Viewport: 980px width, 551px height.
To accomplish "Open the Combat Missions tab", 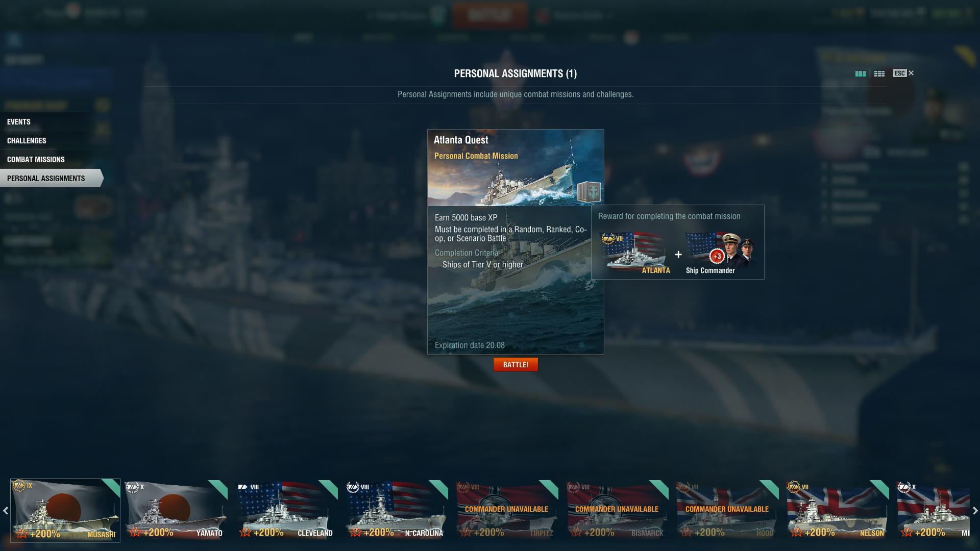I will (36, 160).
